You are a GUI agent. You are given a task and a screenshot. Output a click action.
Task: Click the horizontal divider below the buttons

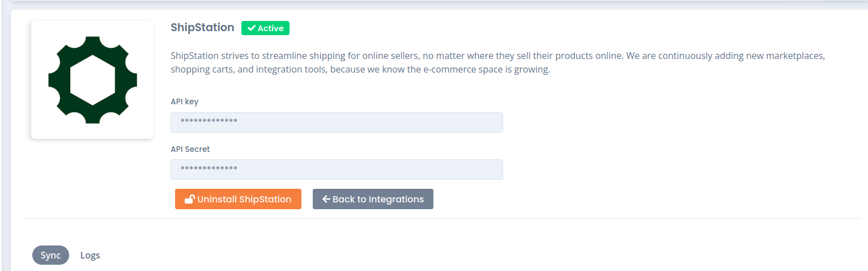441,218
